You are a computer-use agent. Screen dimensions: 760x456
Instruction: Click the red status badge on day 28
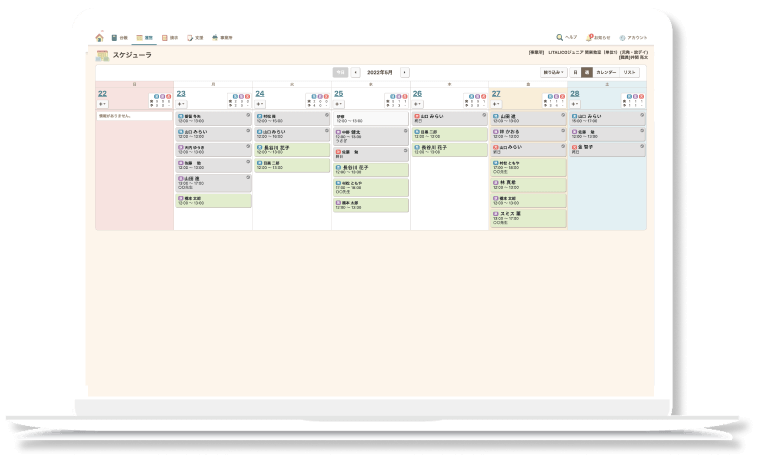point(641,97)
